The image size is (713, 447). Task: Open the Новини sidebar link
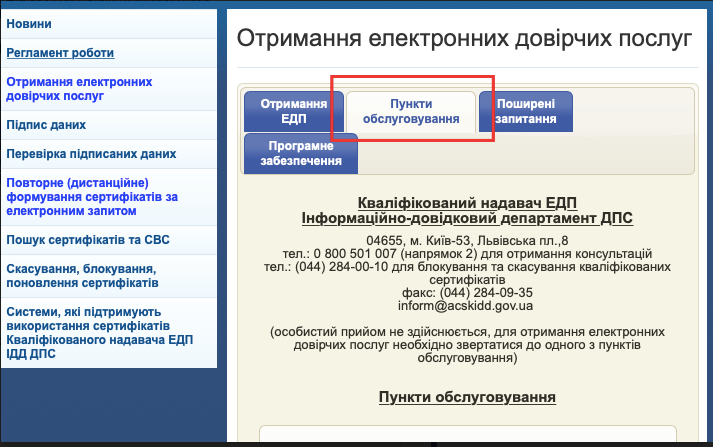[29, 23]
